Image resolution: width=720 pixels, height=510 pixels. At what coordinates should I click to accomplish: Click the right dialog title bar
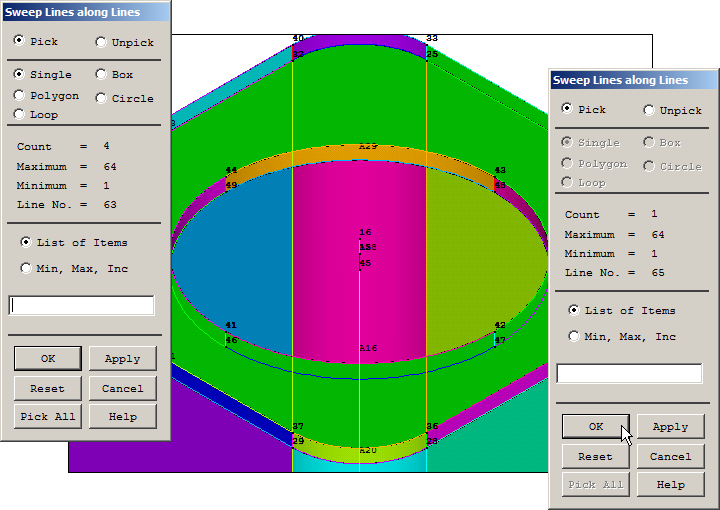click(x=633, y=80)
